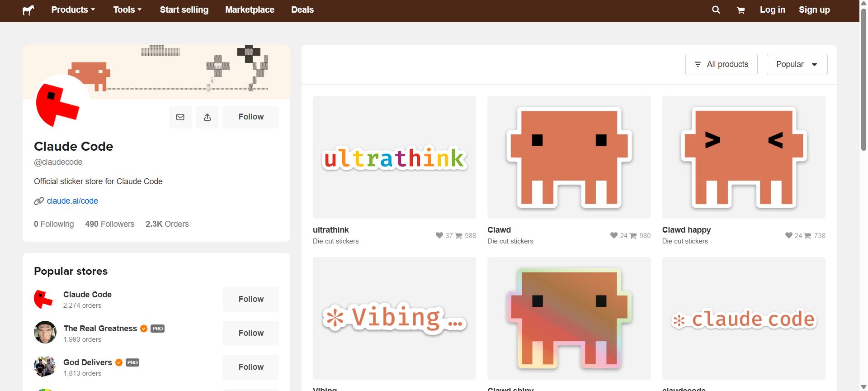Toggle Follow for God Delivers store
868x391 pixels.
(250, 367)
